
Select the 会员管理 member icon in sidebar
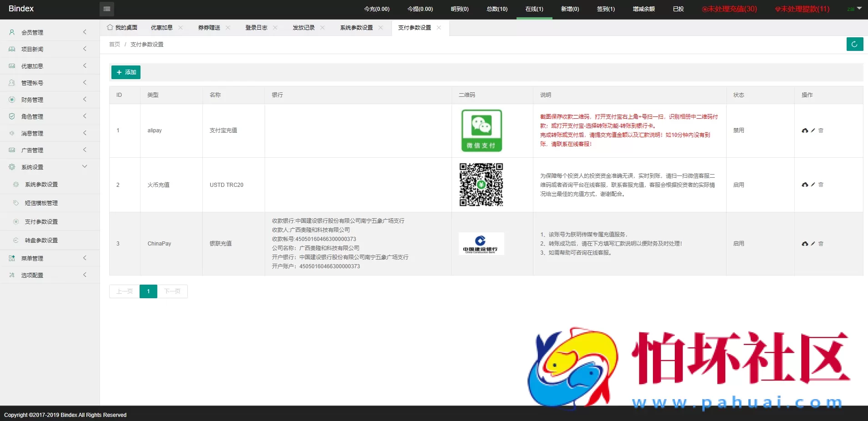[x=11, y=32]
